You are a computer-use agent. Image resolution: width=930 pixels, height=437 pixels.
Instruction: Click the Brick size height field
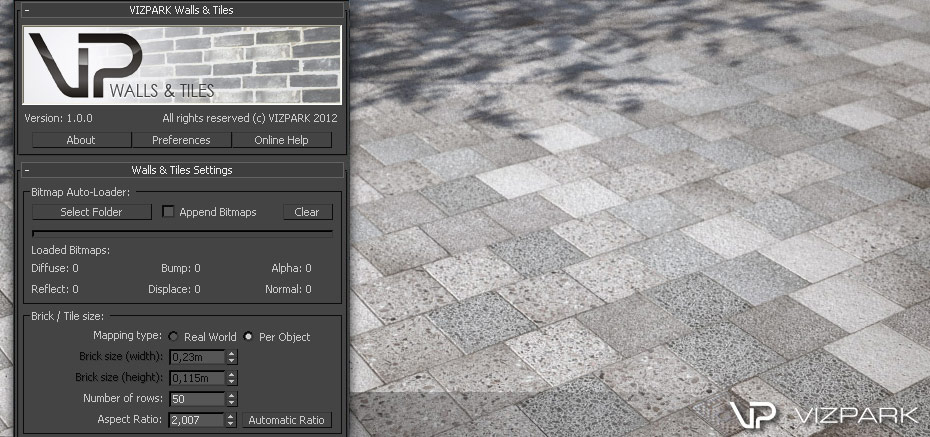197,378
